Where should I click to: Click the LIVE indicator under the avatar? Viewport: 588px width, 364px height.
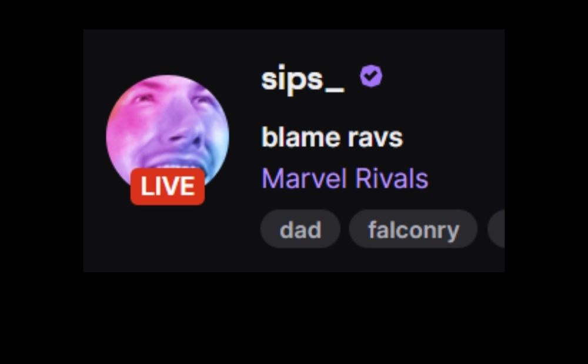(167, 186)
